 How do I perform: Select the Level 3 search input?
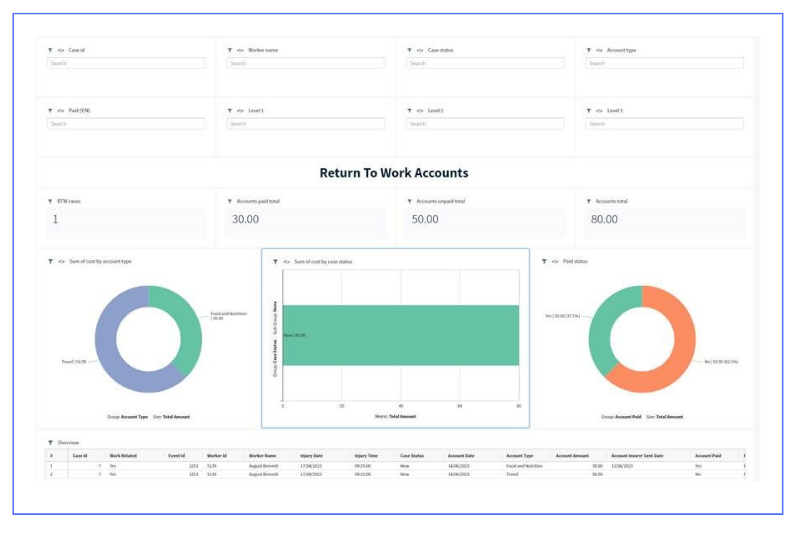pos(664,124)
